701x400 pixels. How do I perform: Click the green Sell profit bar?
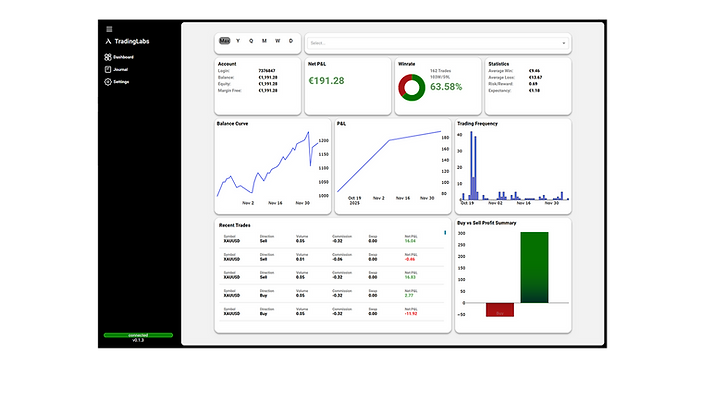534,267
